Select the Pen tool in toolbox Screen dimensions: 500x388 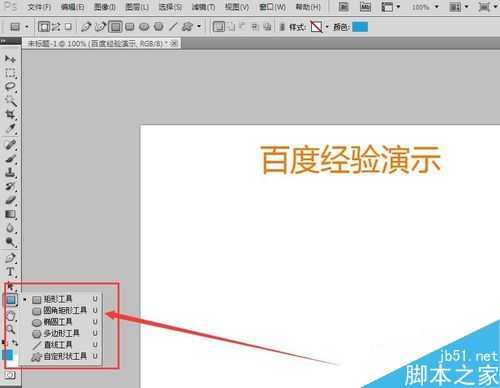(x=10, y=258)
